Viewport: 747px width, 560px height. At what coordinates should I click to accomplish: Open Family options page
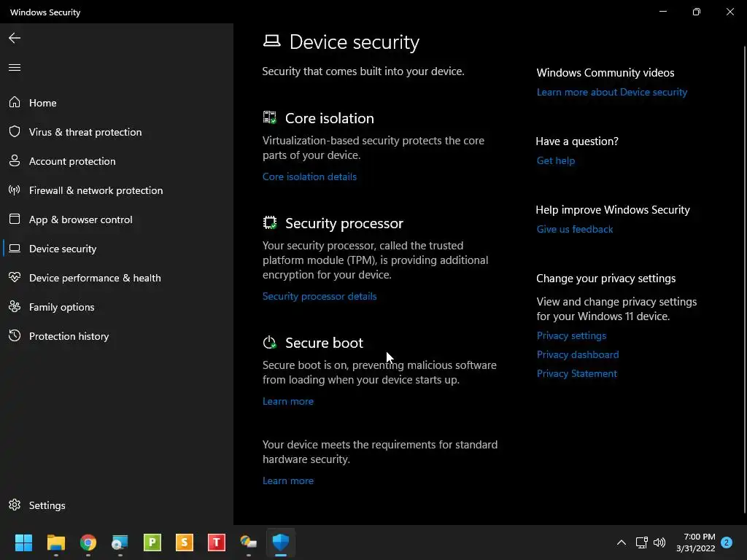coord(61,307)
